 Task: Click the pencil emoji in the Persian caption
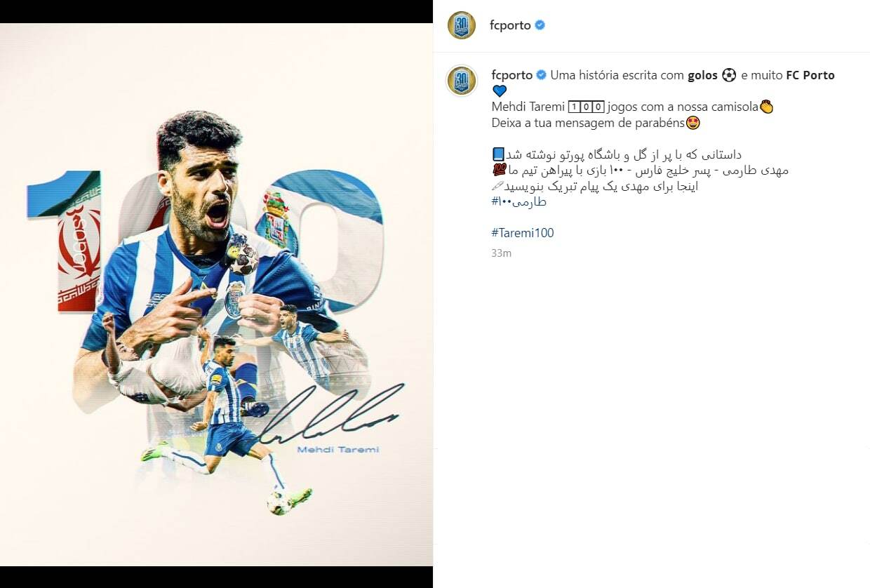[497, 186]
